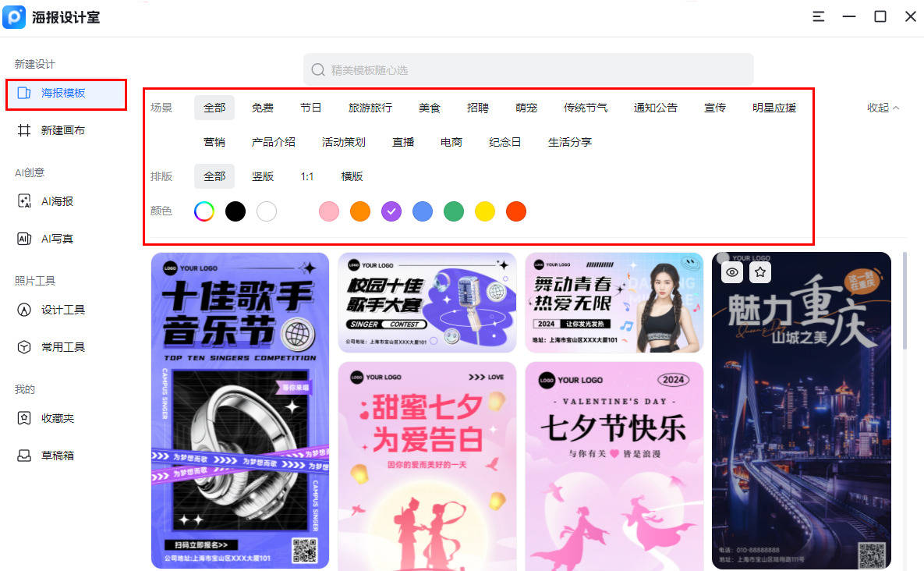Open the 舞动青春热爱无限 banner template

coord(614,303)
